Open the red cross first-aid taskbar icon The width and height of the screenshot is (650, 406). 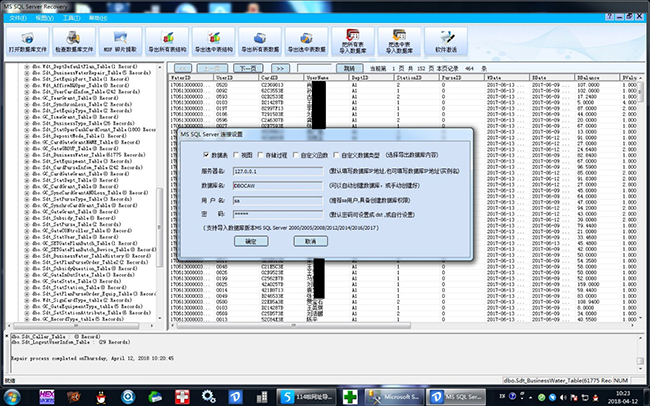click(x=182, y=397)
